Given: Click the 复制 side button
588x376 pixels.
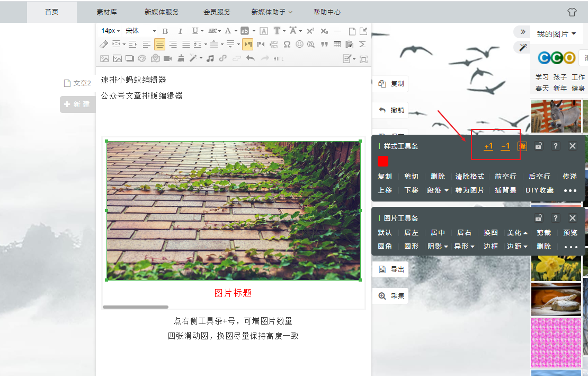Looking at the screenshot, I should [x=390, y=84].
